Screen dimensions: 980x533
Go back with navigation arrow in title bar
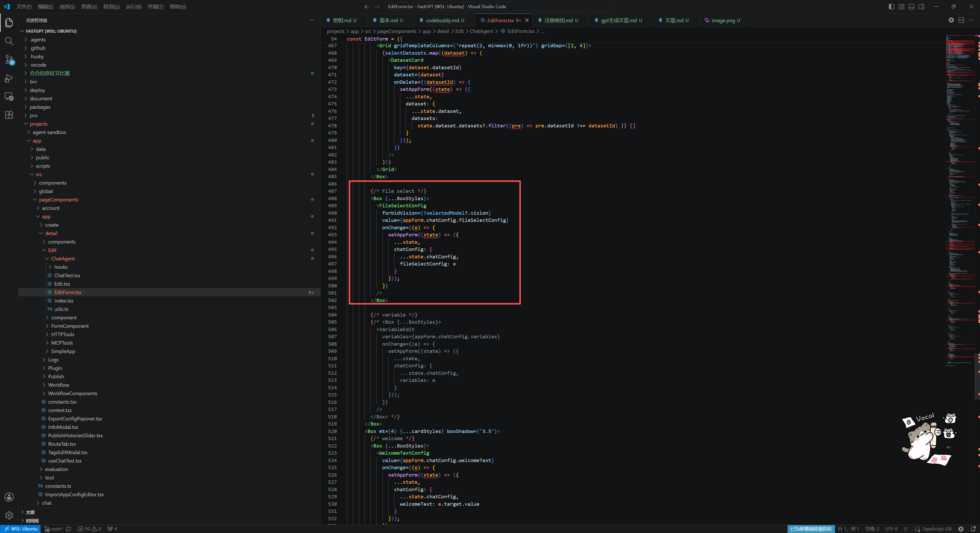click(x=367, y=6)
